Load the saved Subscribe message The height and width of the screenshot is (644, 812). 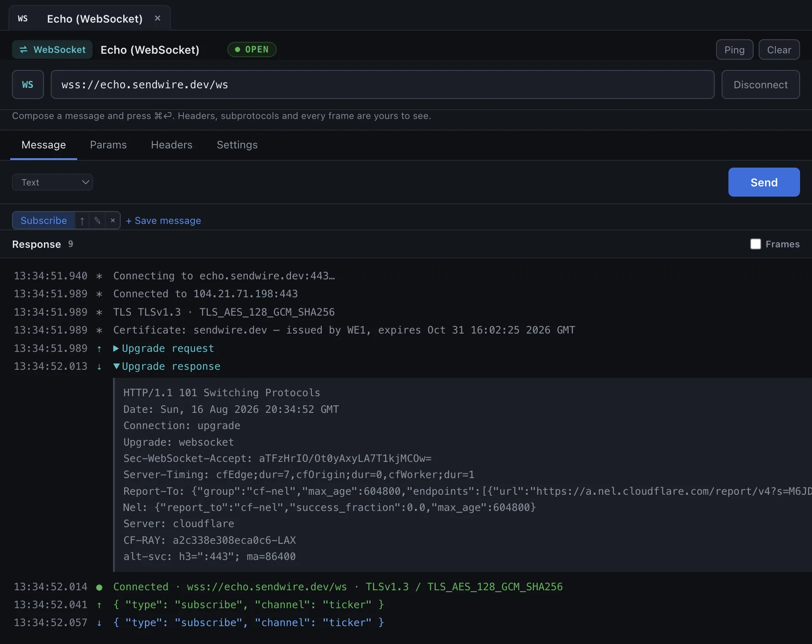[x=43, y=220]
